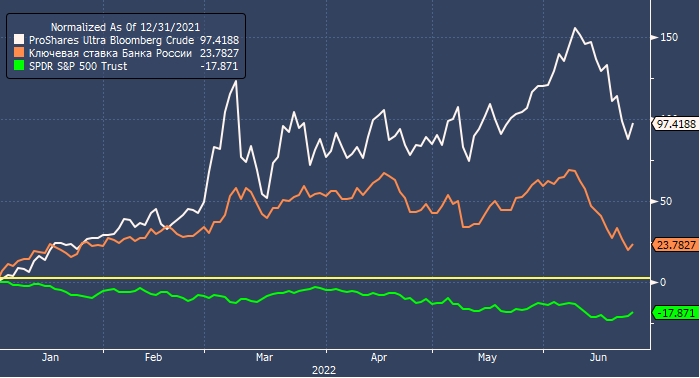Viewport: 700px width, 378px height.
Task: Click the Jun month label on the time axis
Action: point(598,357)
